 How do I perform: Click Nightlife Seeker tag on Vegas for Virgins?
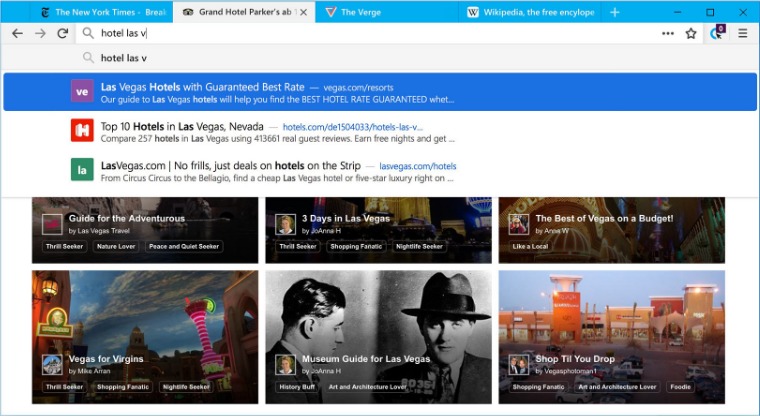tap(186, 387)
